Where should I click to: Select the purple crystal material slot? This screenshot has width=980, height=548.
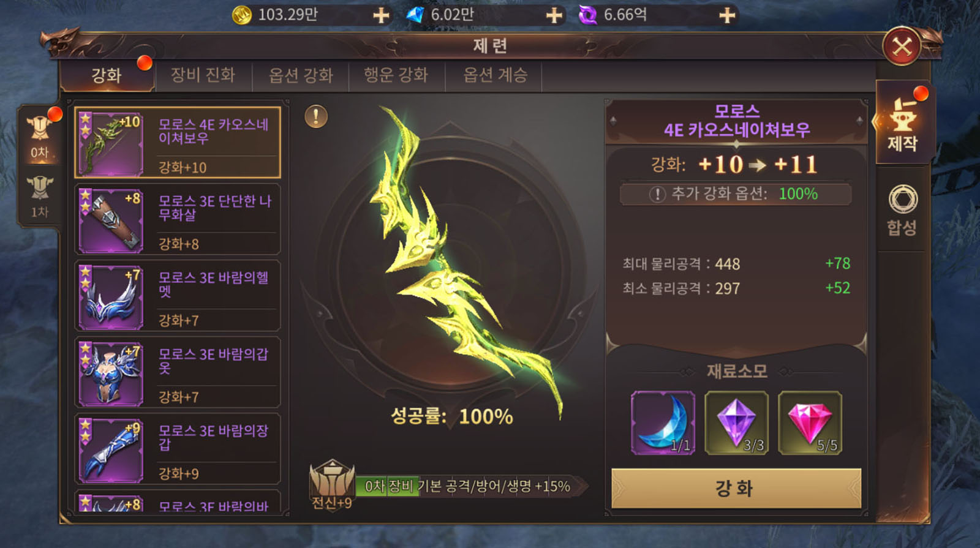[x=736, y=422]
